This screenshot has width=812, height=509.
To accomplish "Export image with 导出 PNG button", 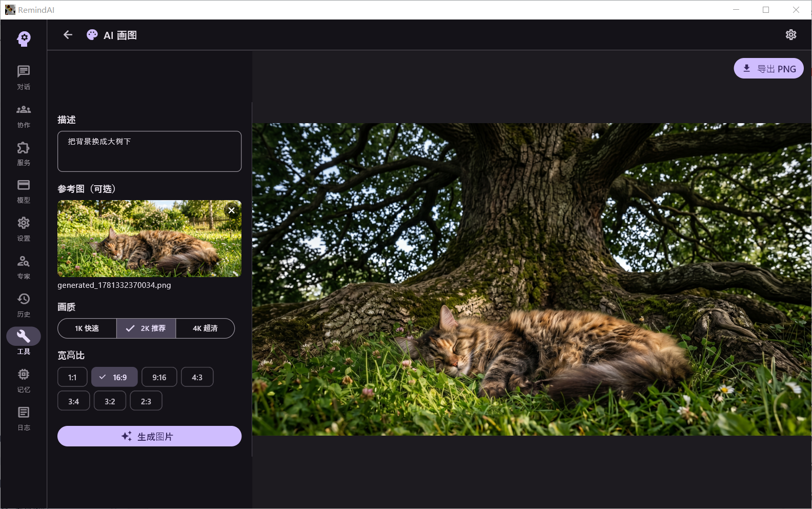I will [x=768, y=68].
